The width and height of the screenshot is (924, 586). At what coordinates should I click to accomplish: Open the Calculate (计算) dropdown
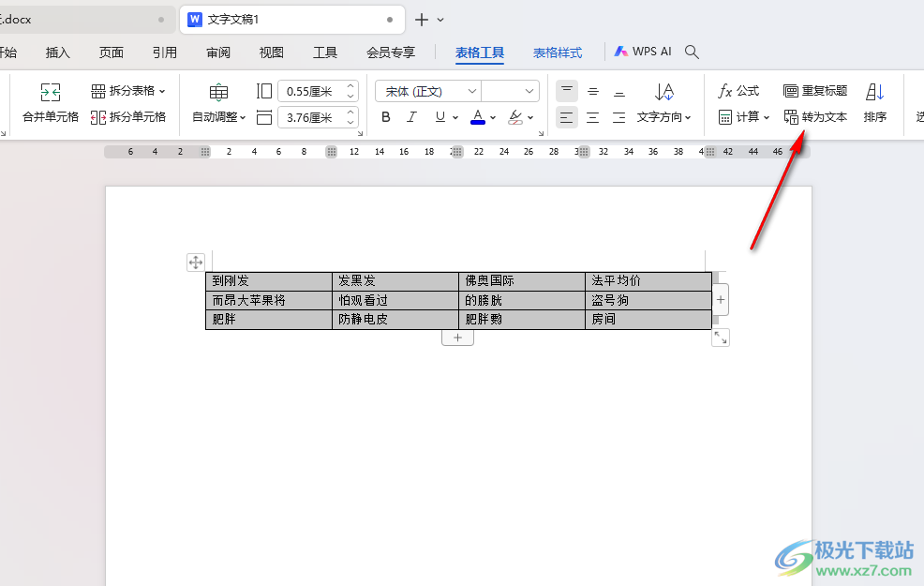(x=744, y=117)
